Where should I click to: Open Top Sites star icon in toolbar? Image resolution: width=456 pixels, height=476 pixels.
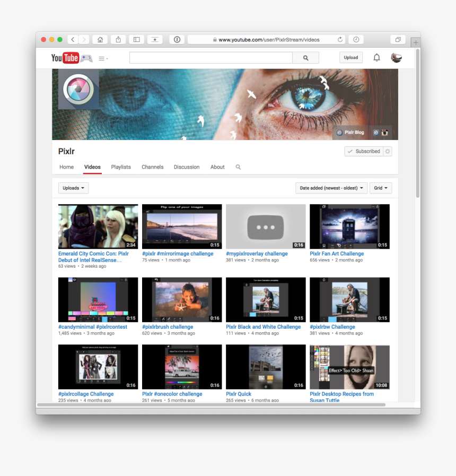(155, 39)
